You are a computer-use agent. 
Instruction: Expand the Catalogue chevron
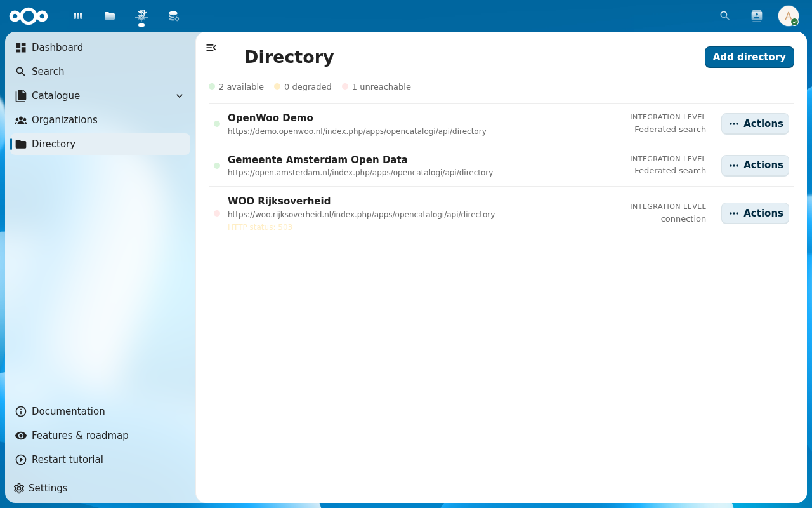tap(180, 96)
